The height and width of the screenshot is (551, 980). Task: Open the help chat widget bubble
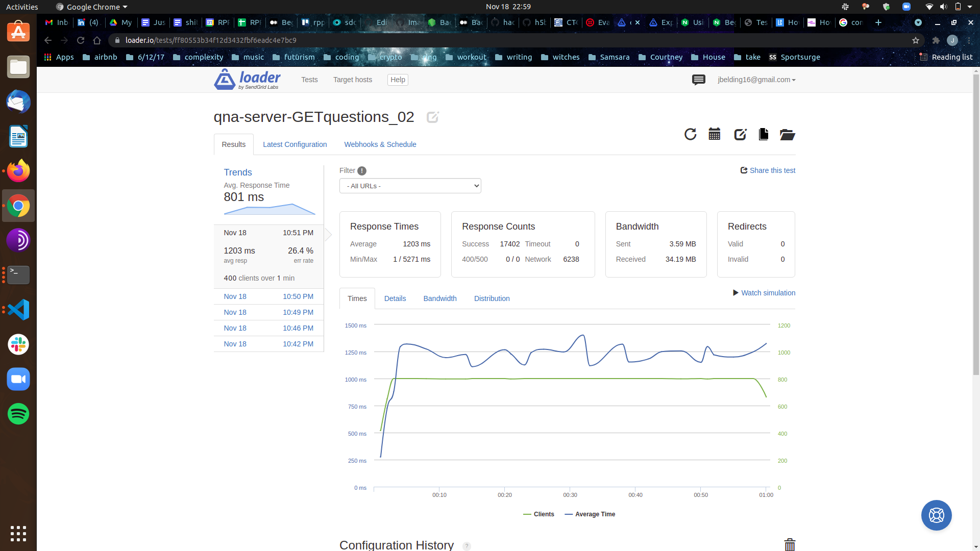pos(936,515)
